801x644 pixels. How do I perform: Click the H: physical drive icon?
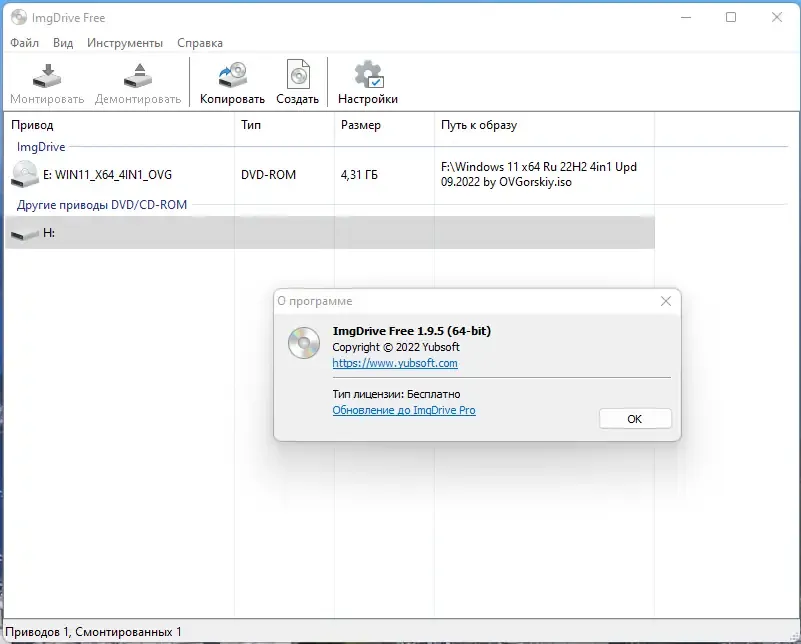tap(25, 233)
